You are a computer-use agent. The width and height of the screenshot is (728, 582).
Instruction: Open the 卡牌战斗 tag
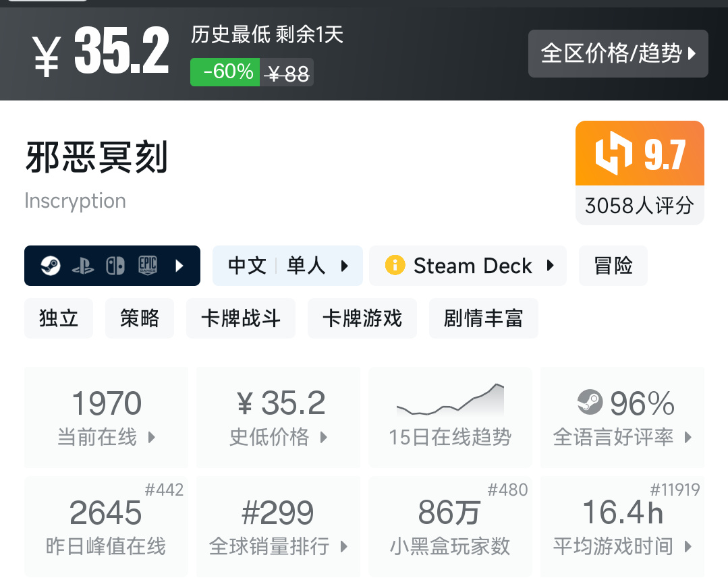[240, 318]
